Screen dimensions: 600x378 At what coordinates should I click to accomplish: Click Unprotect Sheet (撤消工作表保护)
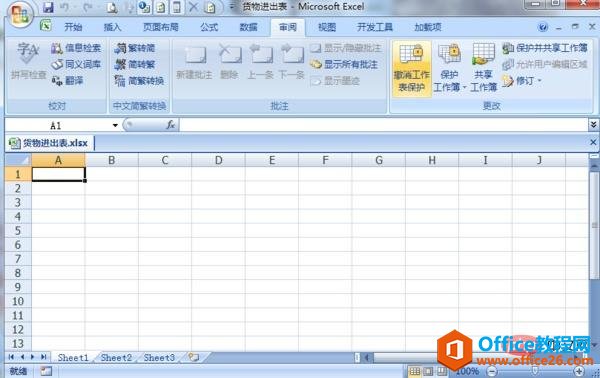tap(412, 68)
